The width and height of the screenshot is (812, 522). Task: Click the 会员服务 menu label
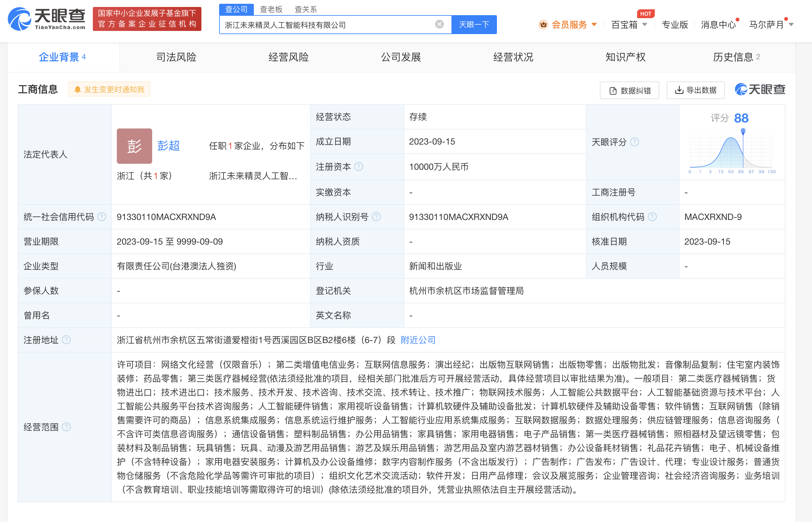click(x=569, y=25)
